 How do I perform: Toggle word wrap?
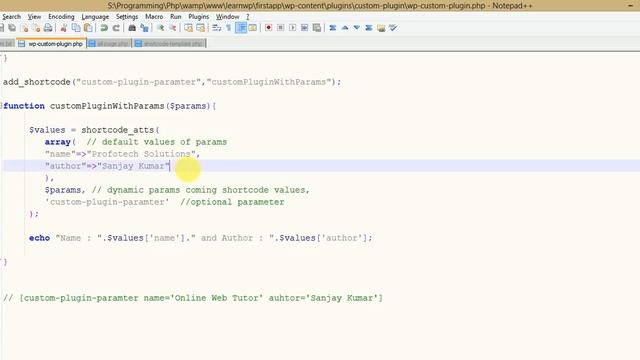click(217, 28)
